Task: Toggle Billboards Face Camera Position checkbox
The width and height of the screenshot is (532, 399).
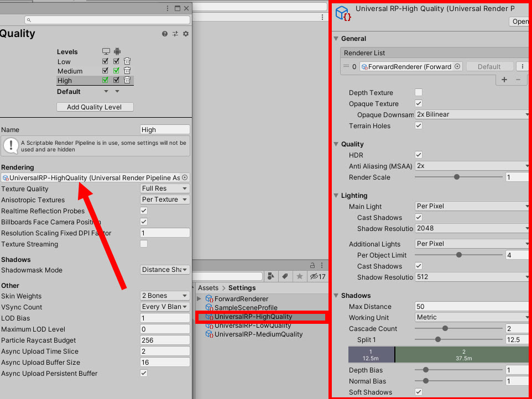Action: (144, 222)
